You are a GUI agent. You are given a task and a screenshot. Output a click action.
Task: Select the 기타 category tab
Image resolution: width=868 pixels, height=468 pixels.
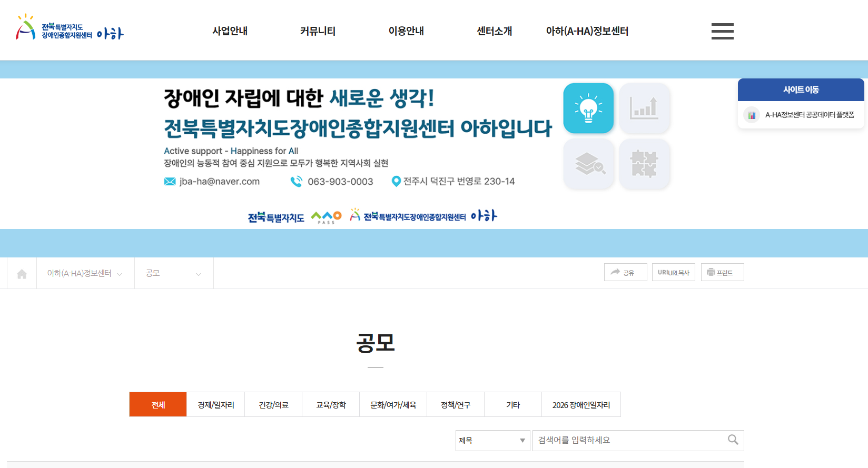(513, 404)
